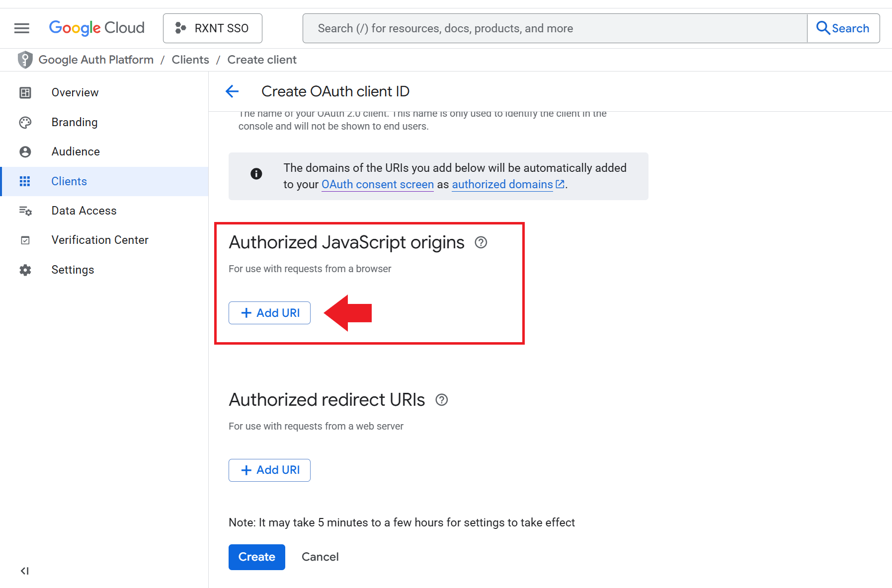Show help for Authorized JavaScript origins
The image size is (892, 588).
coord(481,242)
